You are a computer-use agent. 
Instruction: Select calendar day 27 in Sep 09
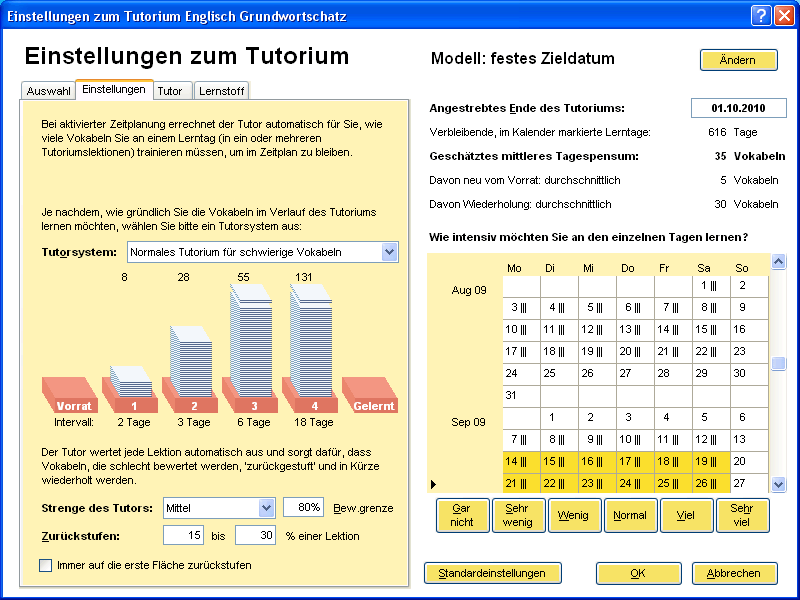pos(749,483)
